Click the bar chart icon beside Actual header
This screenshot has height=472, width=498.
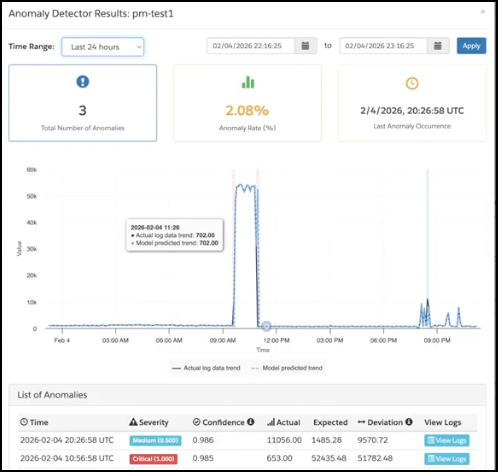(271, 422)
